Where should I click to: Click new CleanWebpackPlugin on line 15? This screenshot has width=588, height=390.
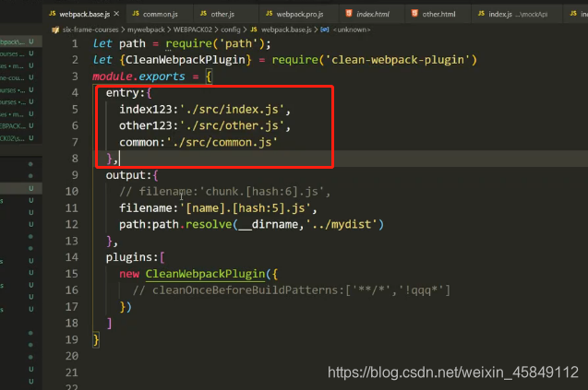coord(192,274)
